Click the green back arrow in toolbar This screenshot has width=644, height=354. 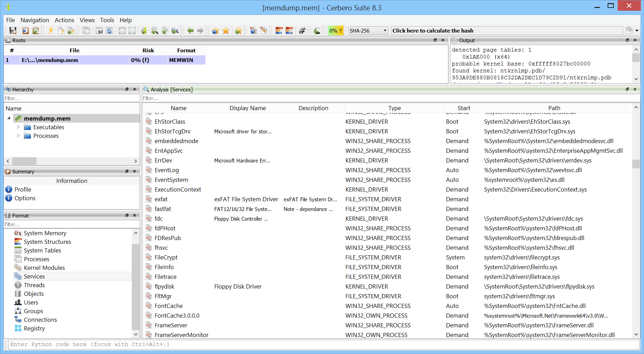click(190, 30)
